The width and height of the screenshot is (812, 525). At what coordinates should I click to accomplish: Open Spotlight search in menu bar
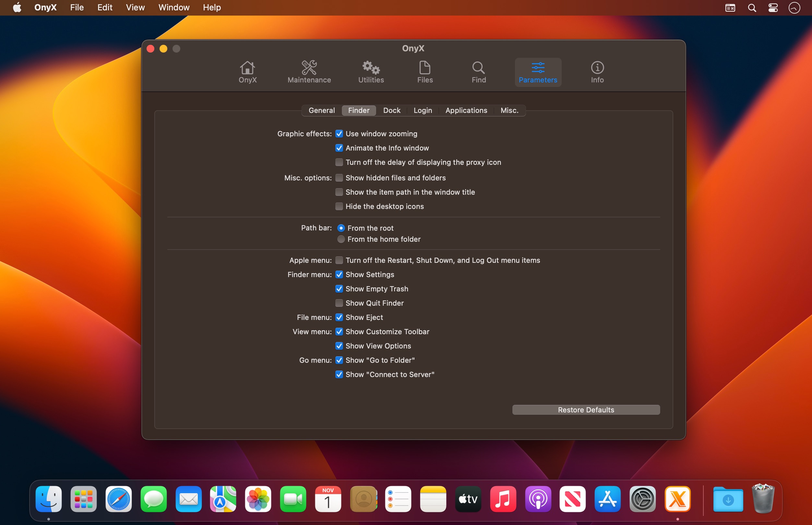(752, 7)
